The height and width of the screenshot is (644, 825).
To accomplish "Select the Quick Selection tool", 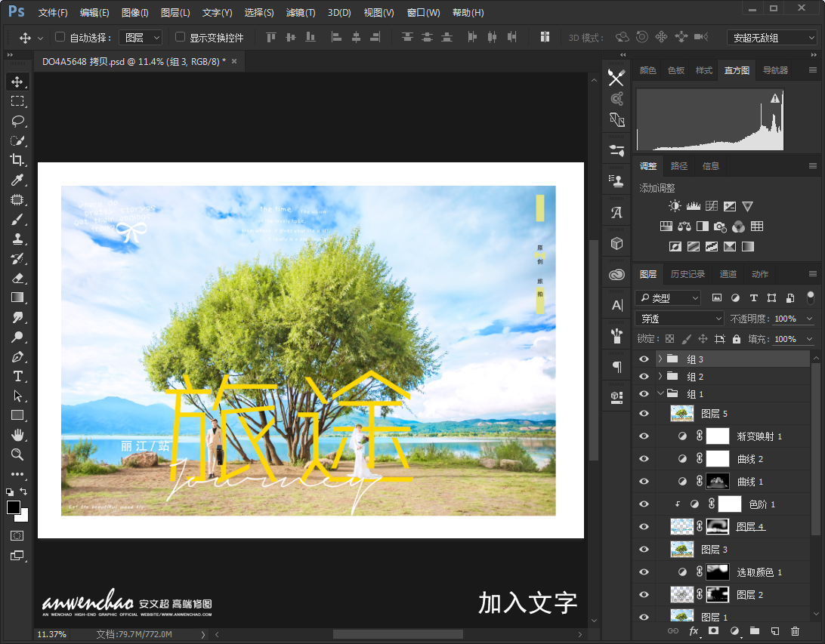I will (x=17, y=141).
